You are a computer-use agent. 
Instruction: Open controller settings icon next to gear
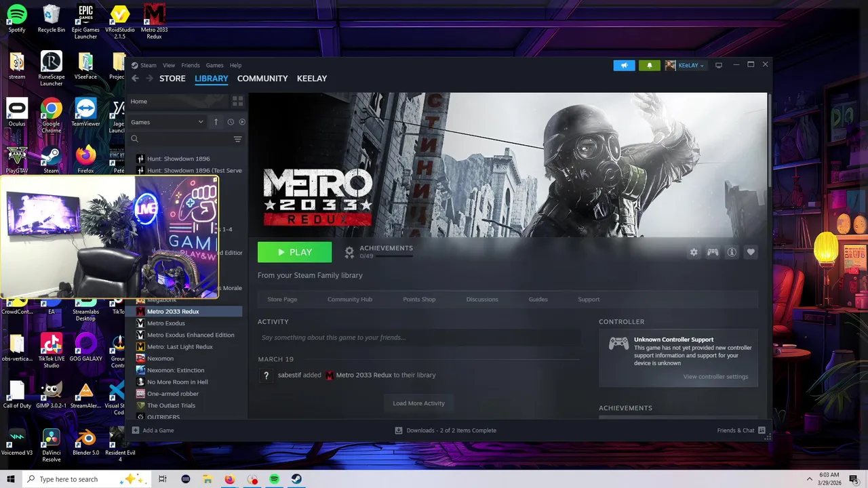713,252
